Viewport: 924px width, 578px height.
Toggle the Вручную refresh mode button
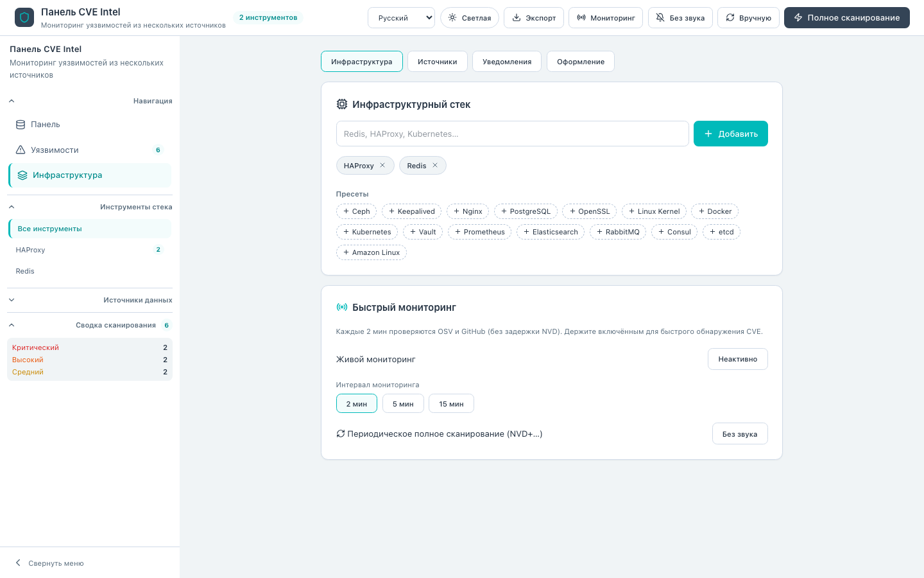748,18
